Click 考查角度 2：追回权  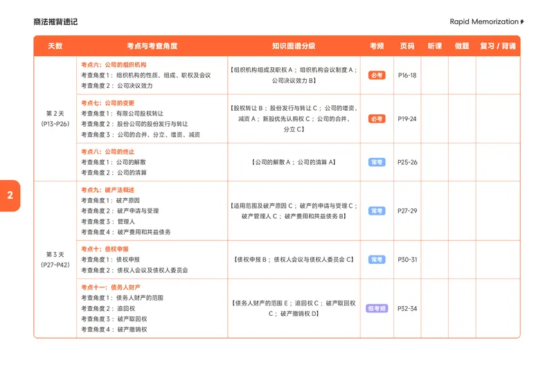coord(108,309)
